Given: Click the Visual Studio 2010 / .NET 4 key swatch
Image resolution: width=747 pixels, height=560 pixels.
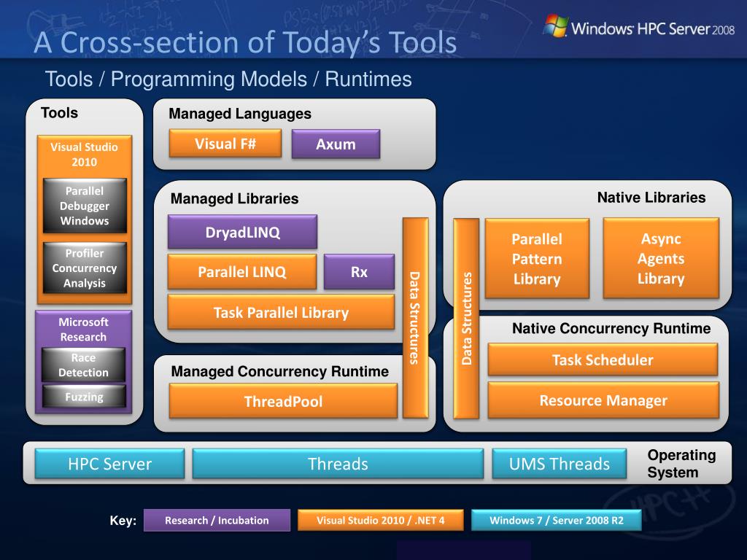Looking at the screenshot, I should (381, 520).
